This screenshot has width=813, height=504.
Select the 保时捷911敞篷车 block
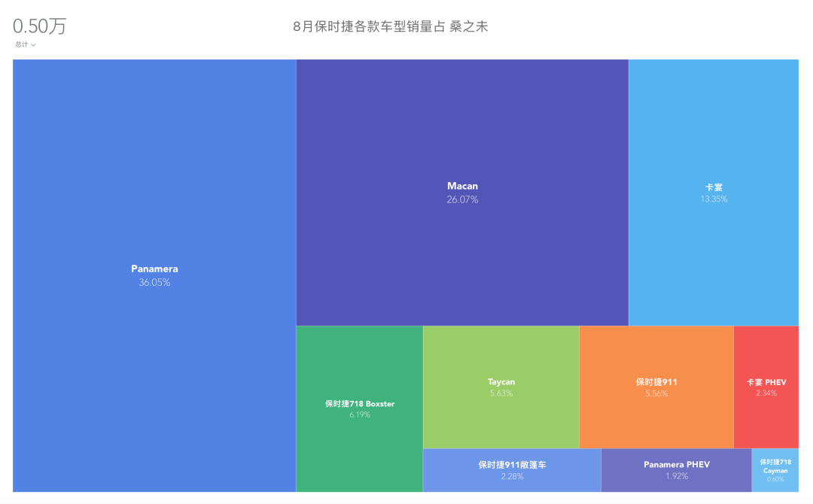pos(513,470)
